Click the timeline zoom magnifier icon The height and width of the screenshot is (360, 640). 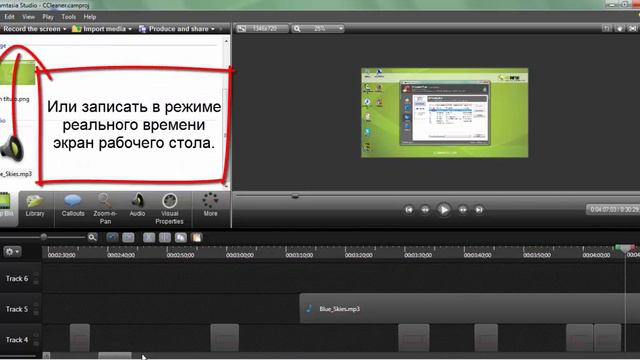point(92,237)
